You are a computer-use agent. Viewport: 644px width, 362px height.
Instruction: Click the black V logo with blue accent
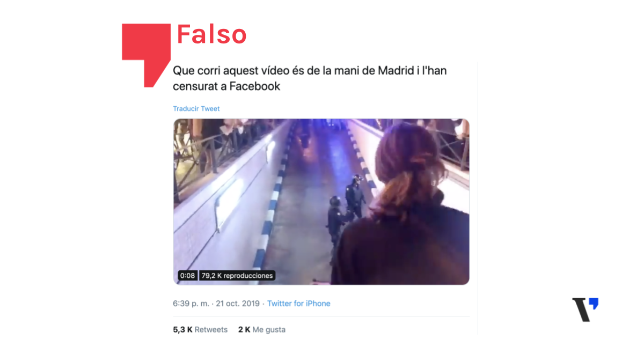pos(585,309)
